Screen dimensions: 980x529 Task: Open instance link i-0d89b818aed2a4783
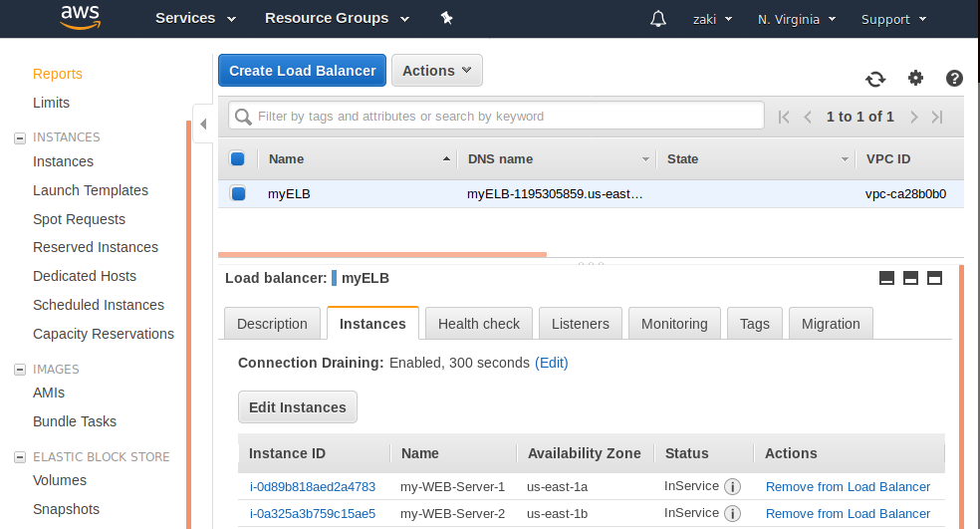pos(312,487)
